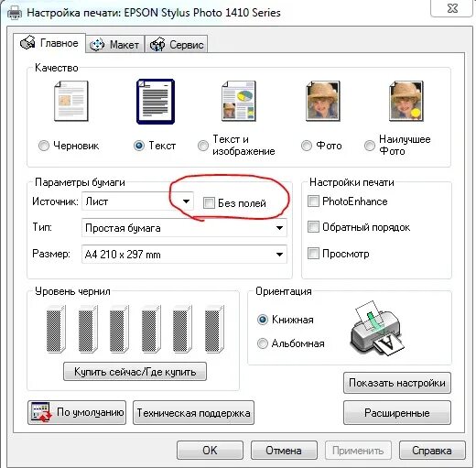The width and height of the screenshot is (476, 468).
Task: Click the По умолчанию button
Action: pyautogui.click(x=77, y=413)
